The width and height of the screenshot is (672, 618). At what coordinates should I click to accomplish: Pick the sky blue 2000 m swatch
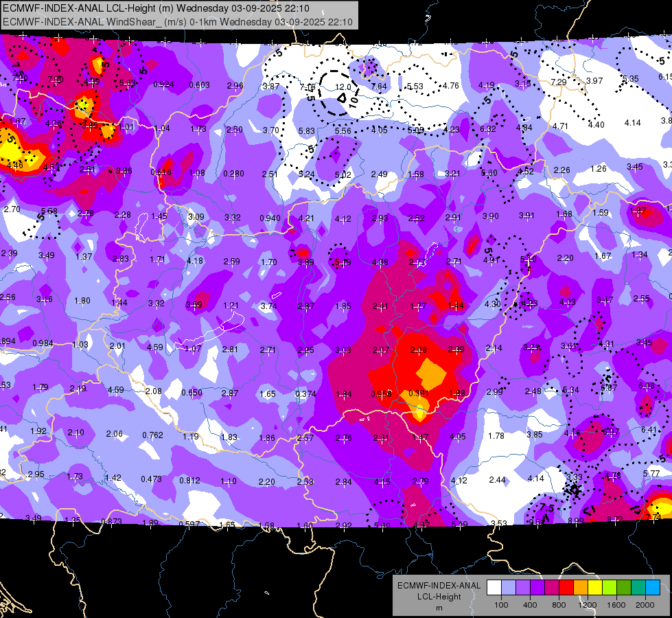pyautogui.click(x=653, y=588)
